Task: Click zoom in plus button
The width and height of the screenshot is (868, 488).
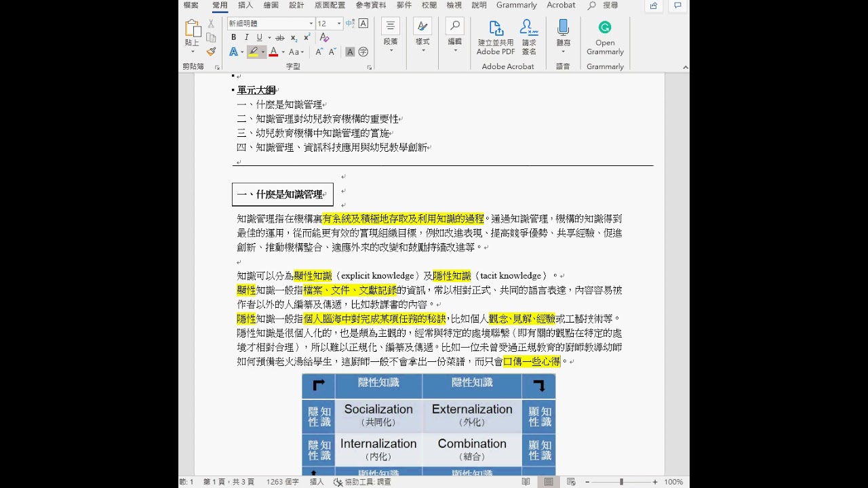Action: [x=655, y=482]
